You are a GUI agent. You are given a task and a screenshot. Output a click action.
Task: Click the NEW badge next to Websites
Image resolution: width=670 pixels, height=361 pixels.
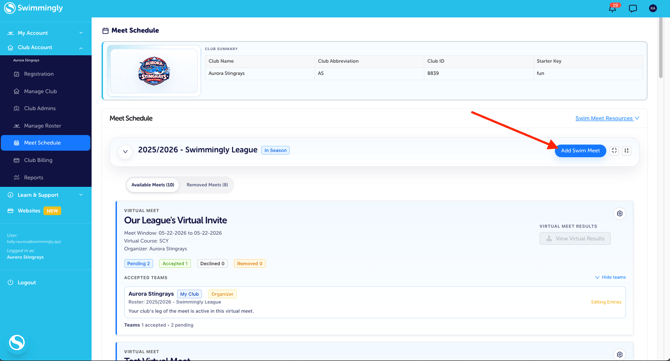tap(52, 211)
